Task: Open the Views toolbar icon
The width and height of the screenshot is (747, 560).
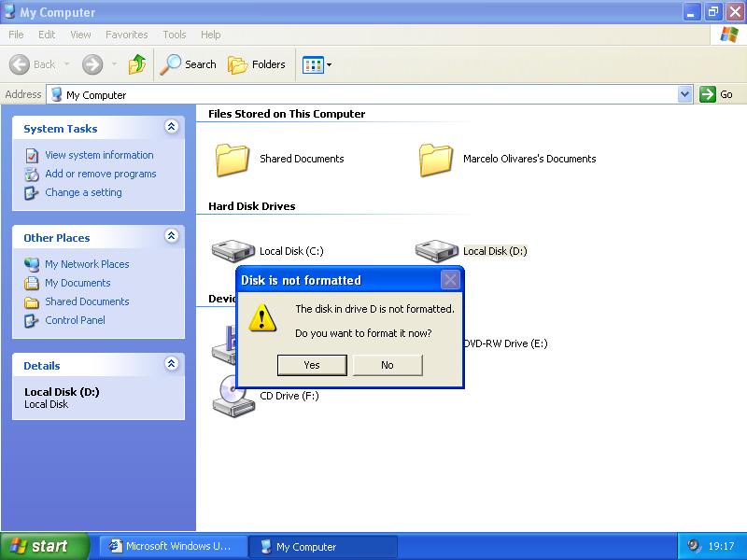Action: 313,64
